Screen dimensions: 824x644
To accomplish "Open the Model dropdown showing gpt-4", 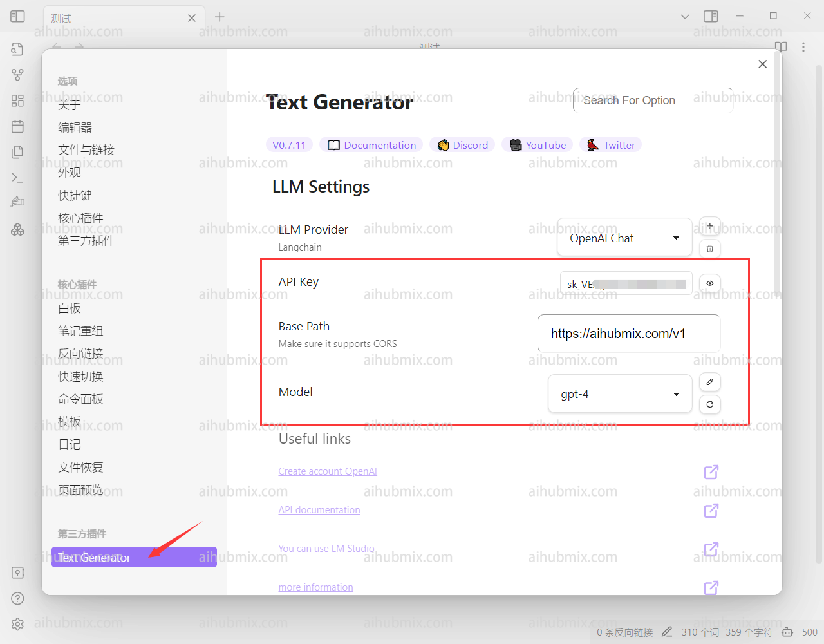I will [620, 394].
